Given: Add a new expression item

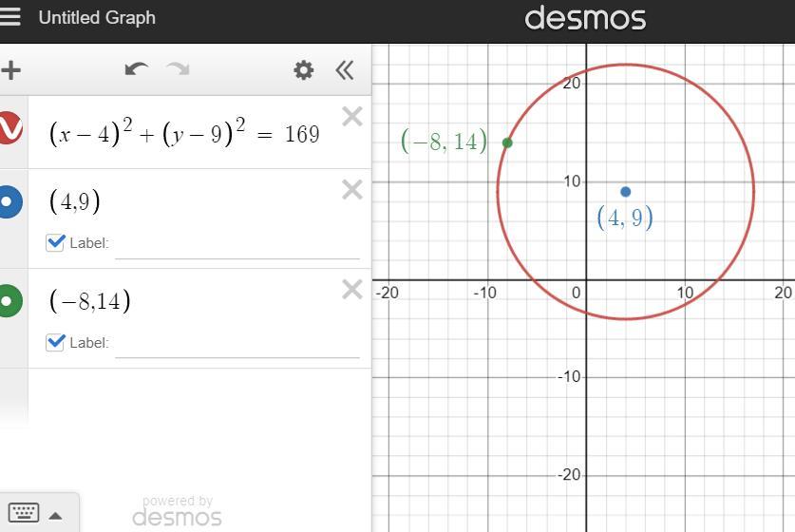Looking at the screenshot, I should [10, 70].
